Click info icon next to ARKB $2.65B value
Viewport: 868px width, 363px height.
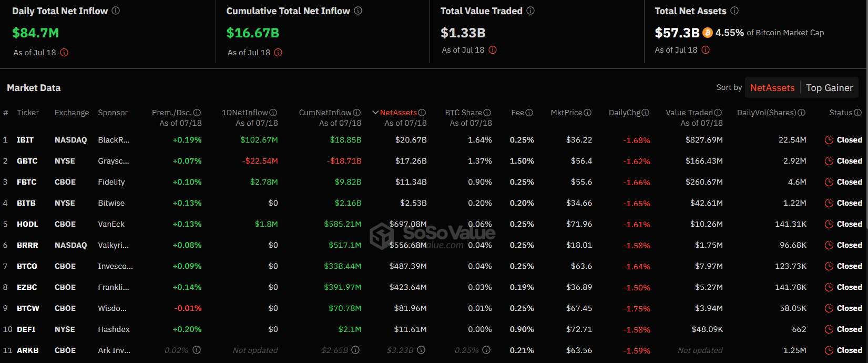point(356,350)
